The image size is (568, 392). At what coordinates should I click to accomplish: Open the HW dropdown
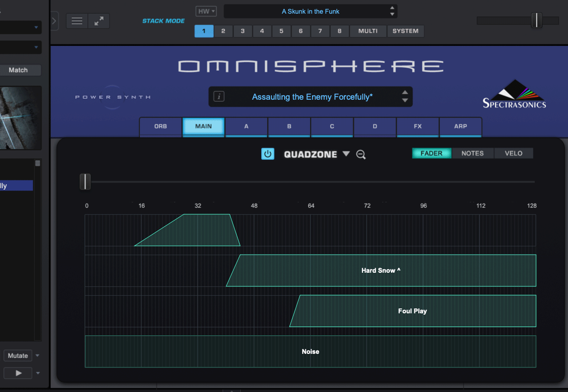205,11
